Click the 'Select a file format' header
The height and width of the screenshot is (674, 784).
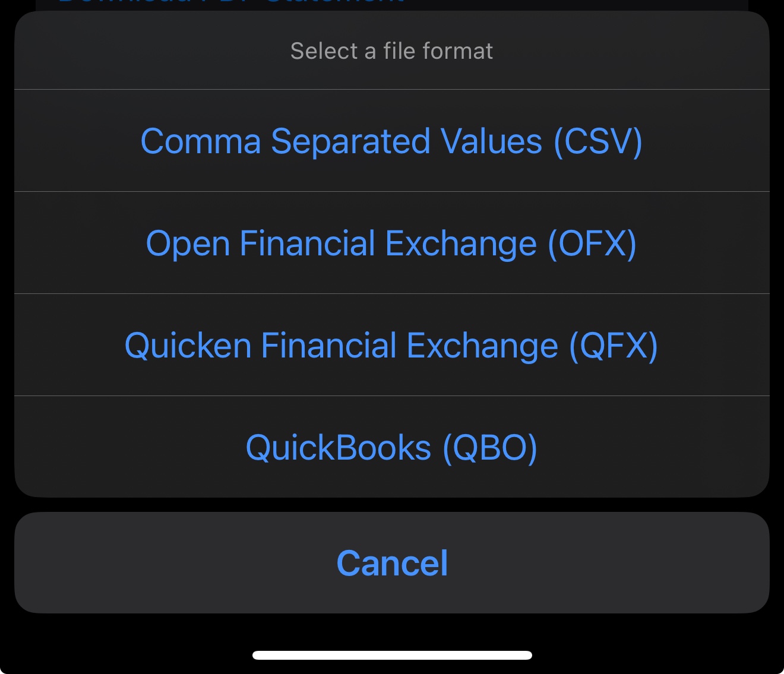point(391,51)
